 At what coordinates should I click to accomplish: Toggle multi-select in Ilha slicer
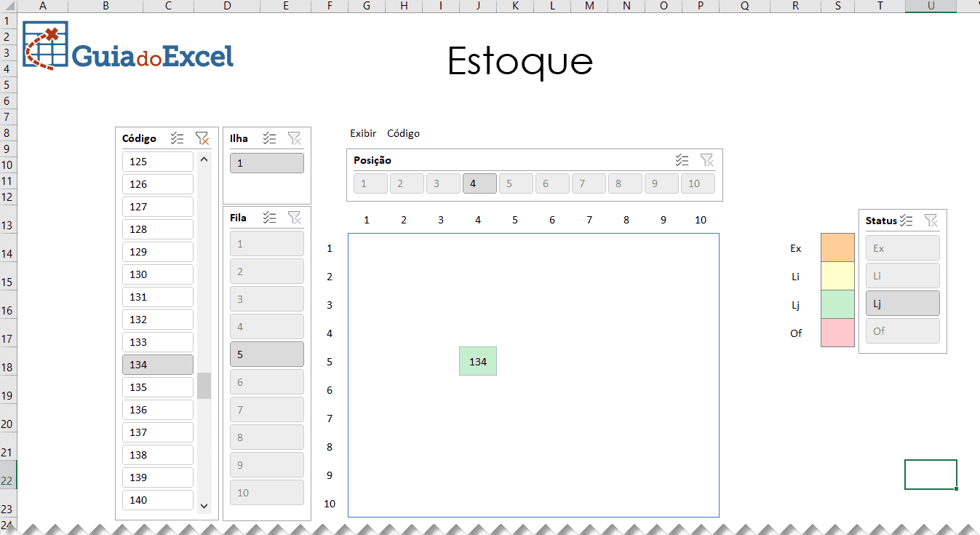pos(269,138)
